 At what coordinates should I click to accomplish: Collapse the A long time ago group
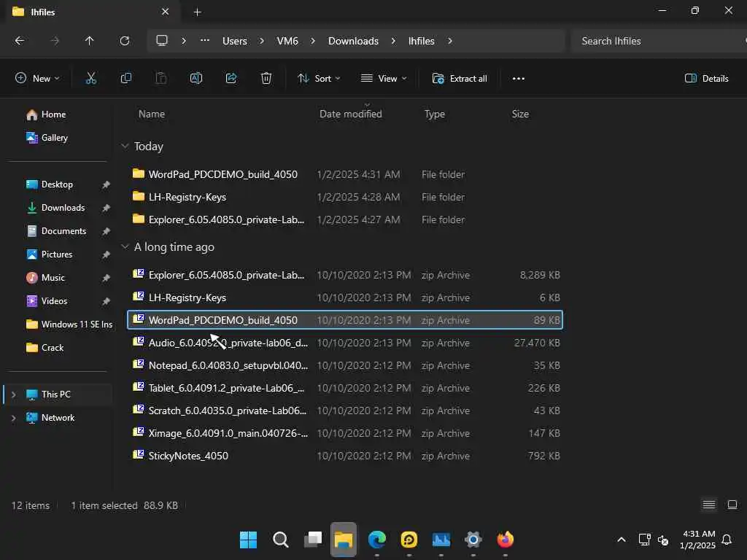[125, 246]
